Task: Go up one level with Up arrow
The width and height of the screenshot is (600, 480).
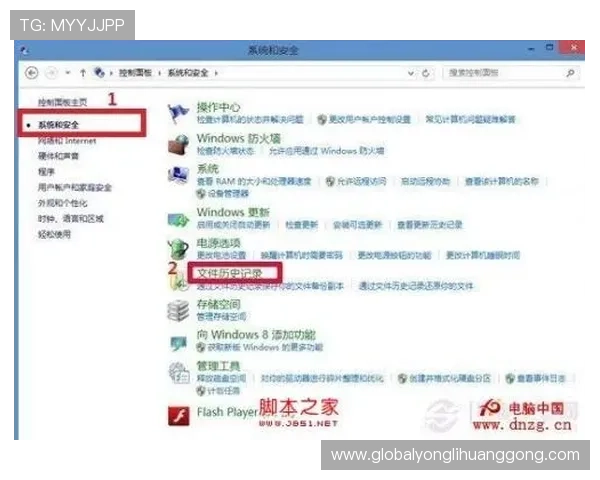Action: 83,73
